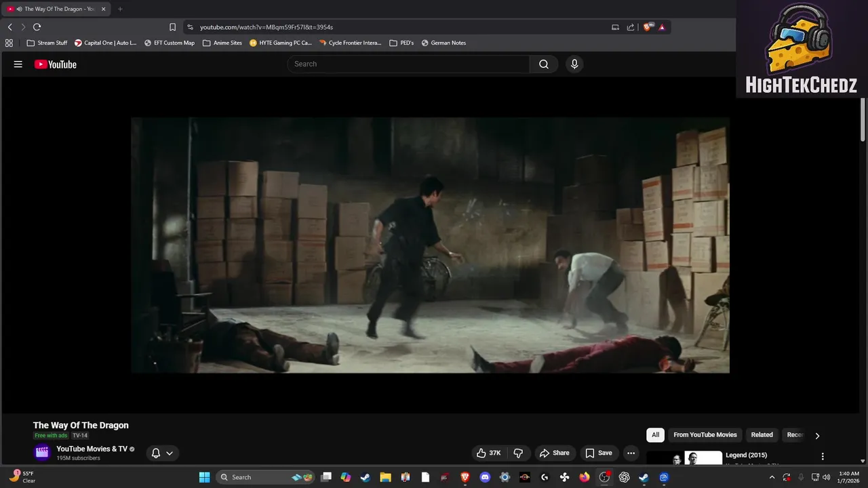868x488 pixels.
Task: Switch to The Way Of The Dragon tab
Action: (x=56, y=9)
